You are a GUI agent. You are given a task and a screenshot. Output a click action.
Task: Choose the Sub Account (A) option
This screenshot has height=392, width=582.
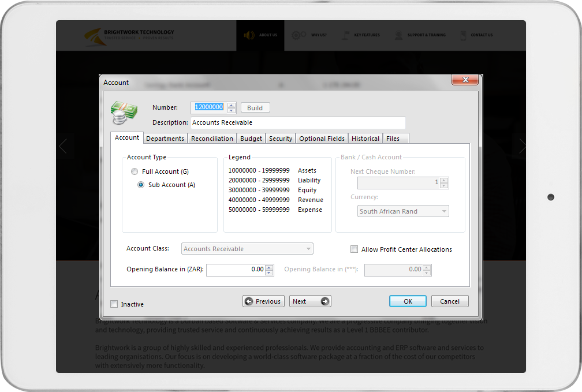click(141, 185)
